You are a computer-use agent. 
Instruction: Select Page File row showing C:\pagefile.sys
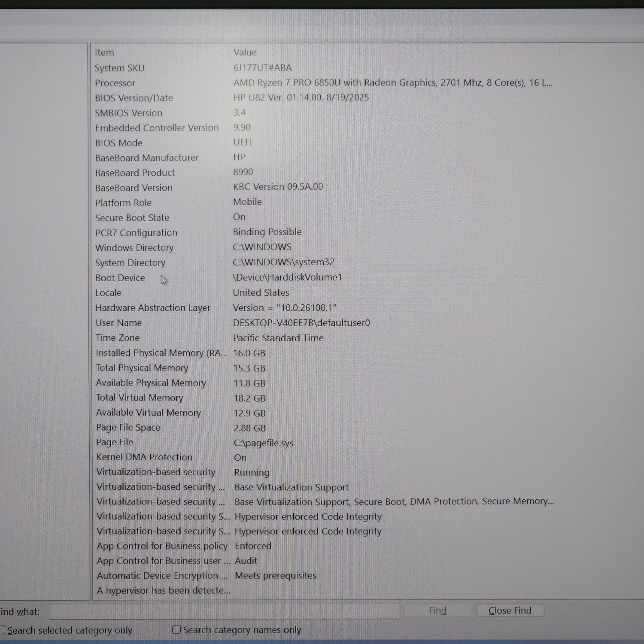115,442
